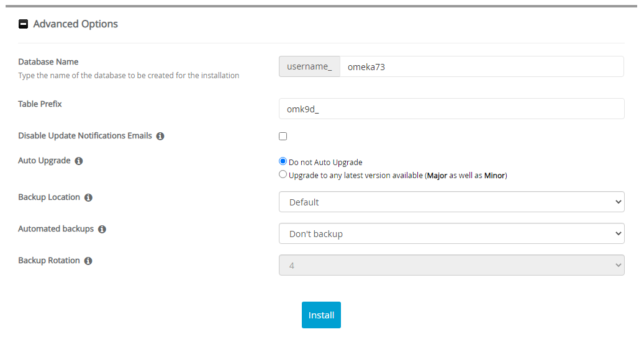Click the Table Prefix label

[x=40, y=104]
